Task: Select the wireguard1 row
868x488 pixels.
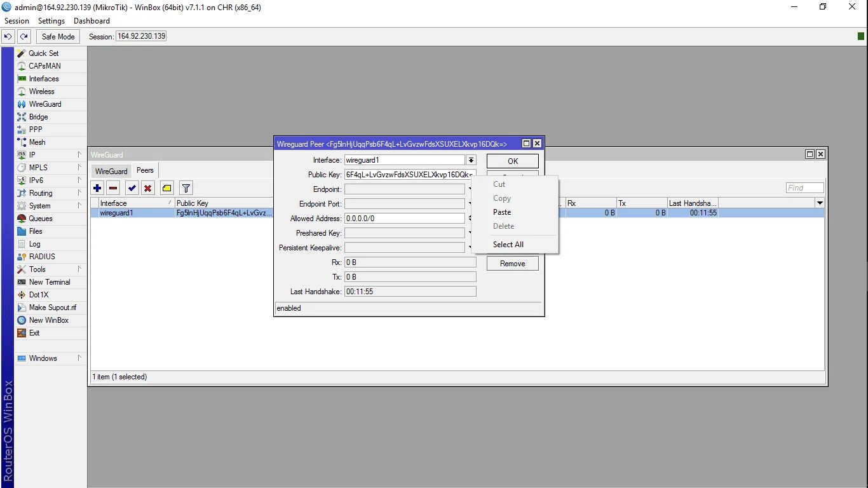Action: point(458,213)
